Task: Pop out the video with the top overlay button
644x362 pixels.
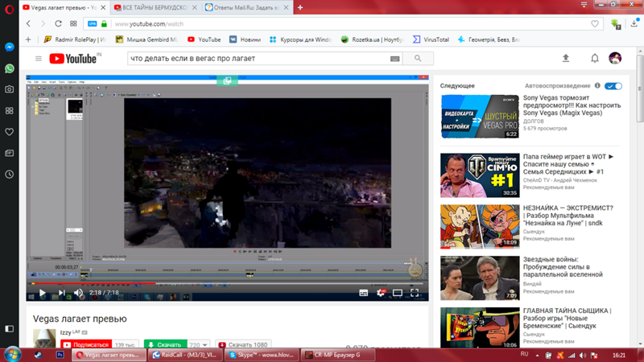Action: pyautogui.click(x=227, y=81)
